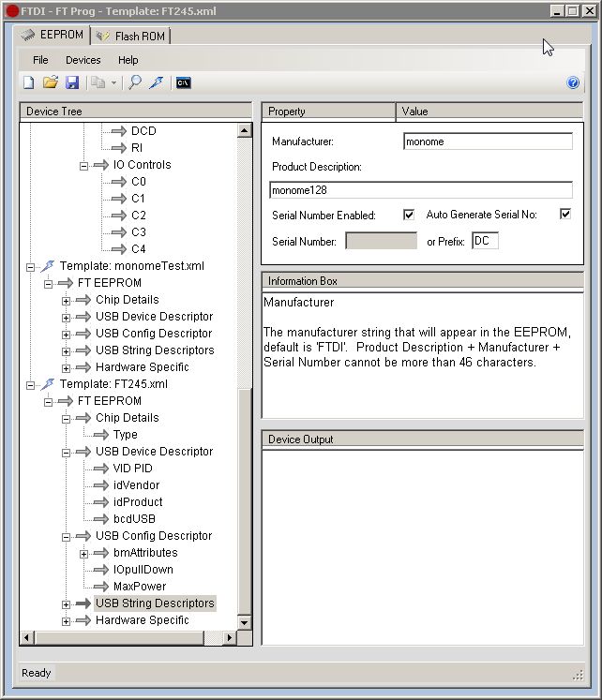Click the Device Tree scroll up arrow
This screenshot has width=602, height=700.
[245, 131]
